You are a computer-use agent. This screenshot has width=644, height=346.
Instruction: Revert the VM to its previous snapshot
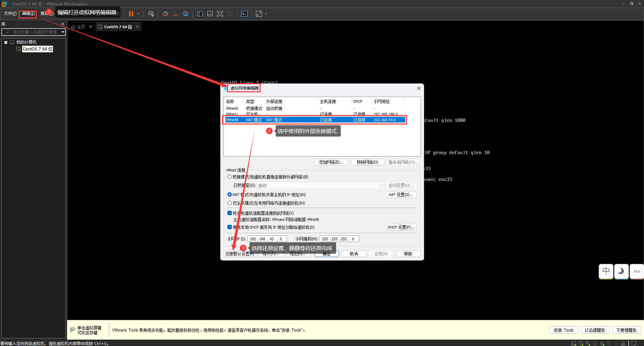coord(175,14)
